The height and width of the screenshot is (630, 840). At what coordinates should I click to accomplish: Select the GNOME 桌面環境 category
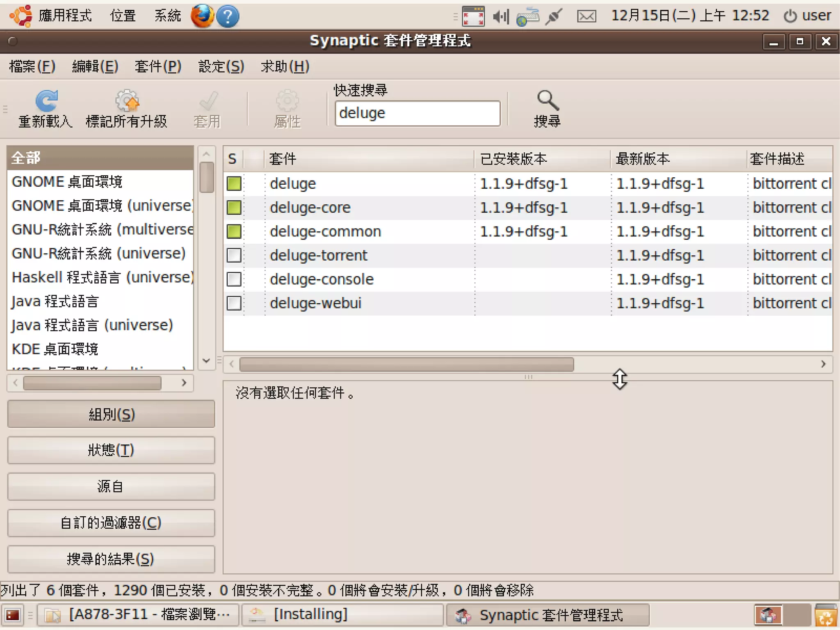click(x=100, y=182)
